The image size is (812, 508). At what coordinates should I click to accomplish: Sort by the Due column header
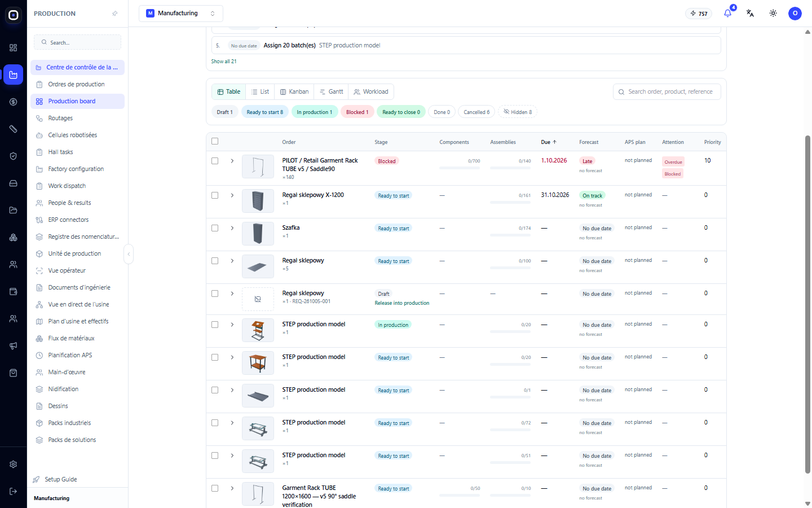pos(549,142)
